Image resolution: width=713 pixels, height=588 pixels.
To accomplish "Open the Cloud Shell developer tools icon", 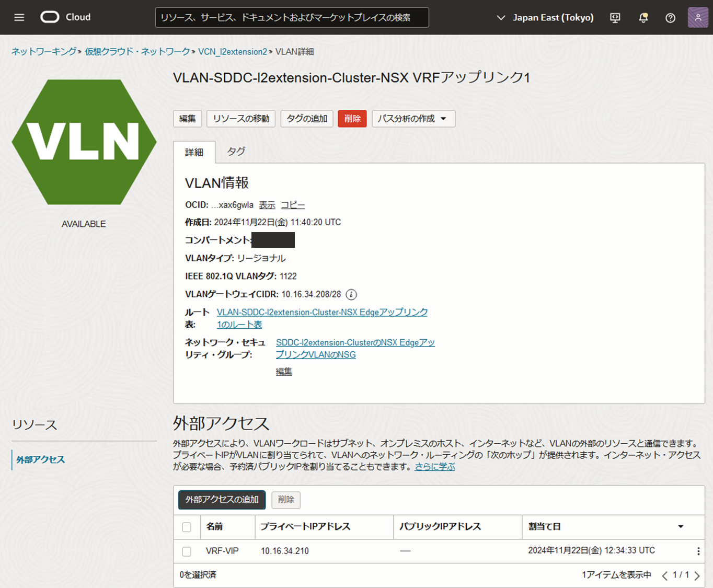I will (x=615, y=18).
